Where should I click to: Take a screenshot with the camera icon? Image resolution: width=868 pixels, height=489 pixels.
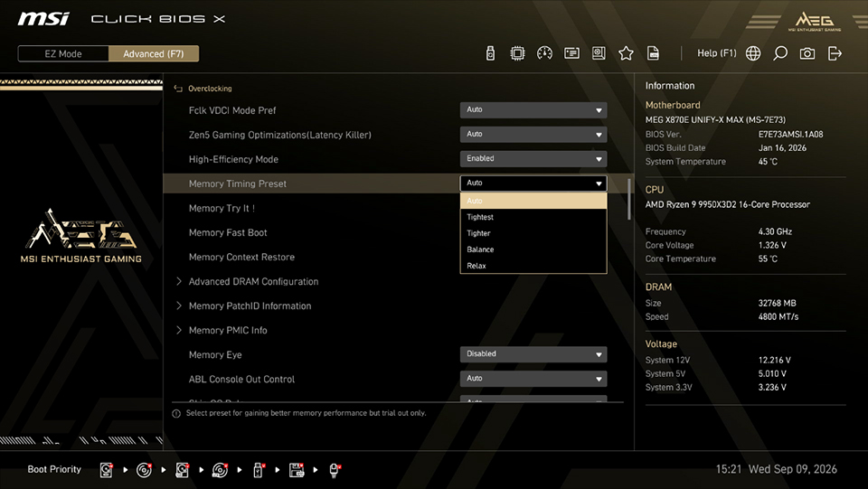pos(807,53)
